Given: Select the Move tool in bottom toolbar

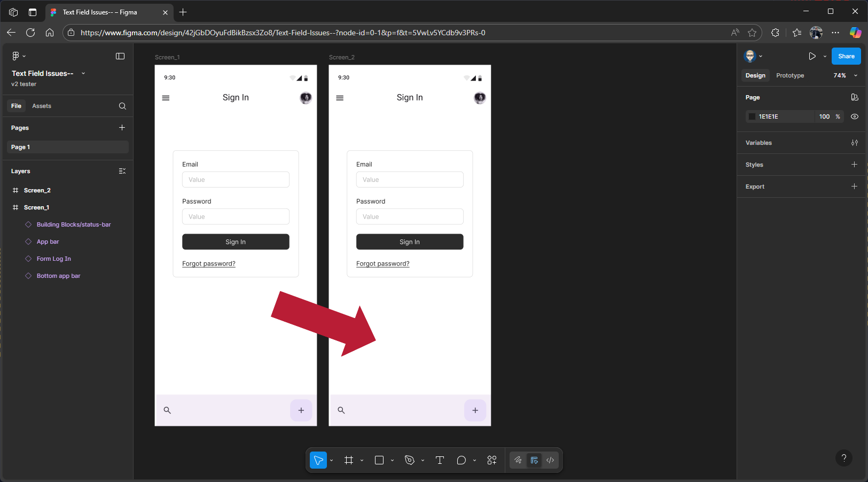Looking at the screenshot, I should 318,460.
